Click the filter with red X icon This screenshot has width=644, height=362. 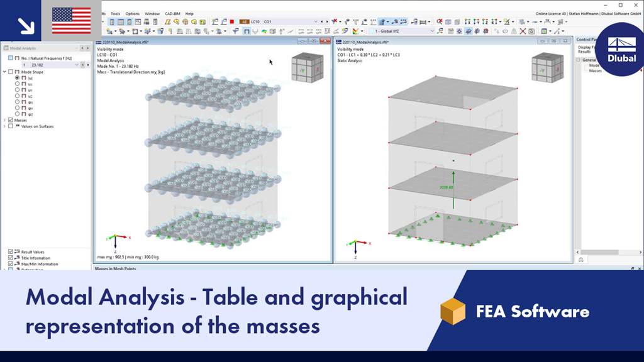(335, 21)
